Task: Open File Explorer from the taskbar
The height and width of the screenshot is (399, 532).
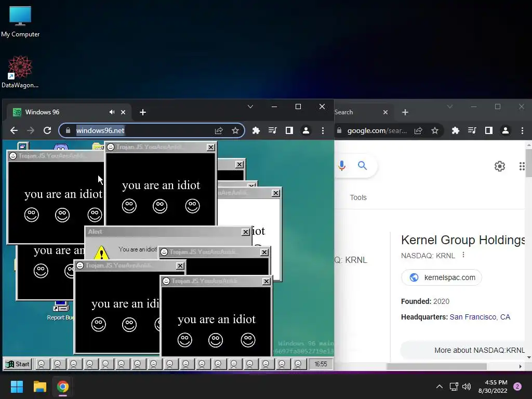Action: (39, 387)
